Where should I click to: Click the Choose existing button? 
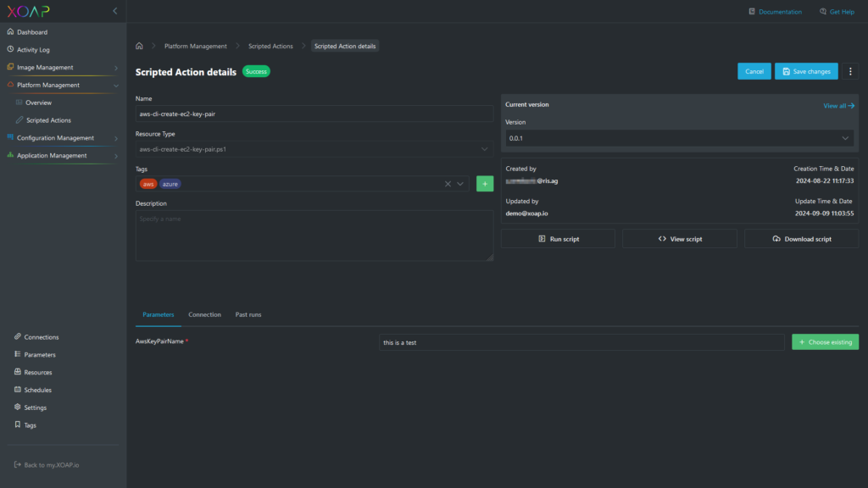point(826,342)
